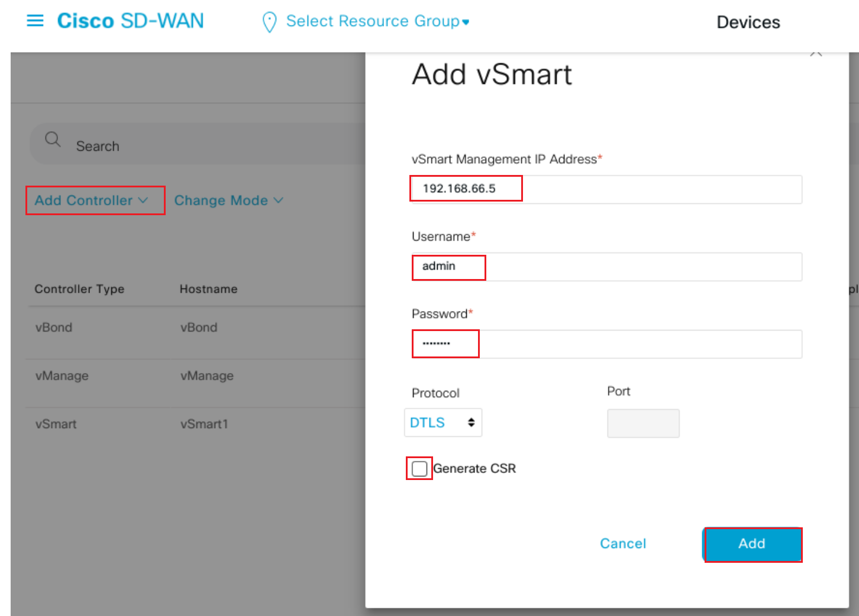Screen dimensions: 859x616
Task: Click the vSmart Management IP Address field
Action: (606, 189)
